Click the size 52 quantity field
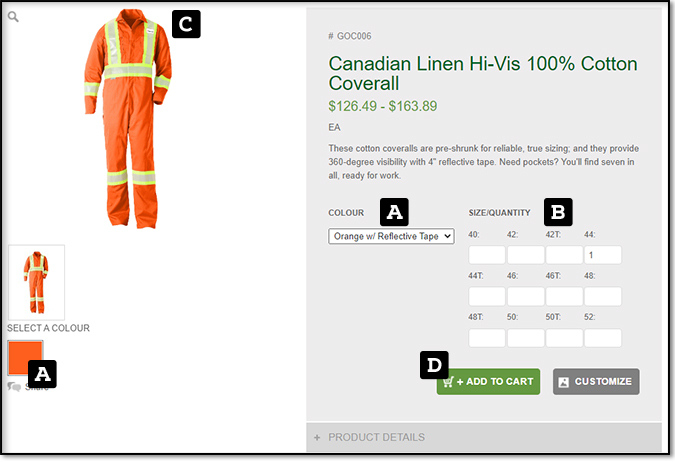 [603, 338]
